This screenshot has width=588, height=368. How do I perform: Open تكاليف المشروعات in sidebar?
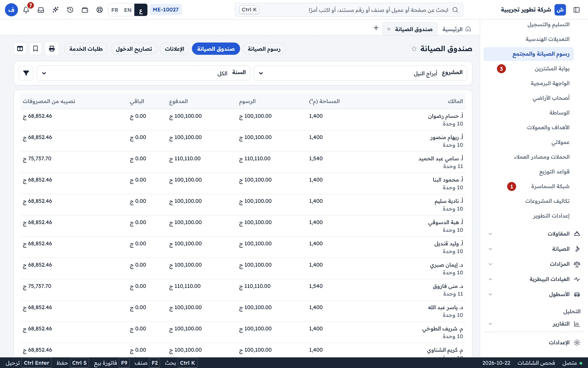528,201
